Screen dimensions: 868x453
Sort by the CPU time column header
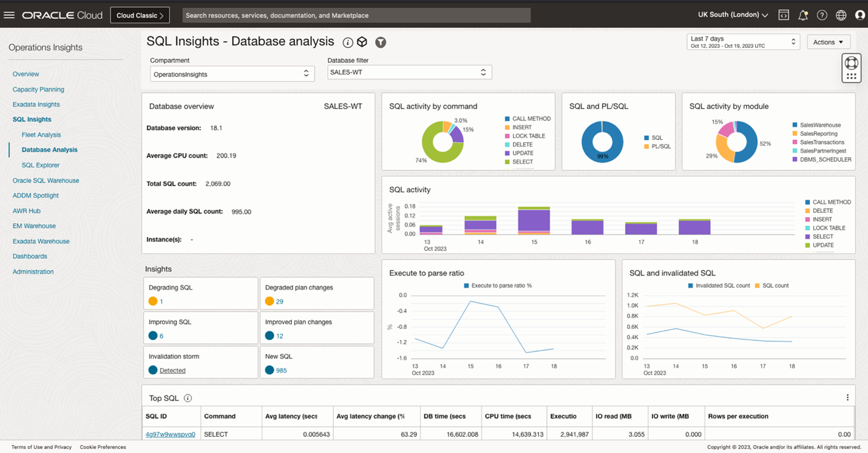[514, 417]
